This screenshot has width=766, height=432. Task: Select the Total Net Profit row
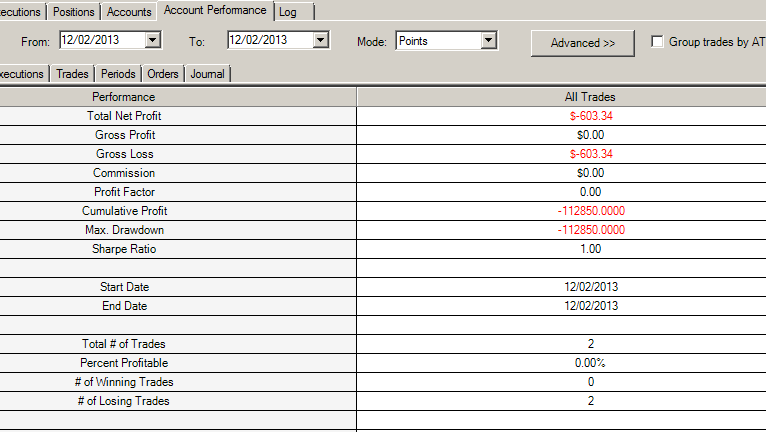pos(124,116)
